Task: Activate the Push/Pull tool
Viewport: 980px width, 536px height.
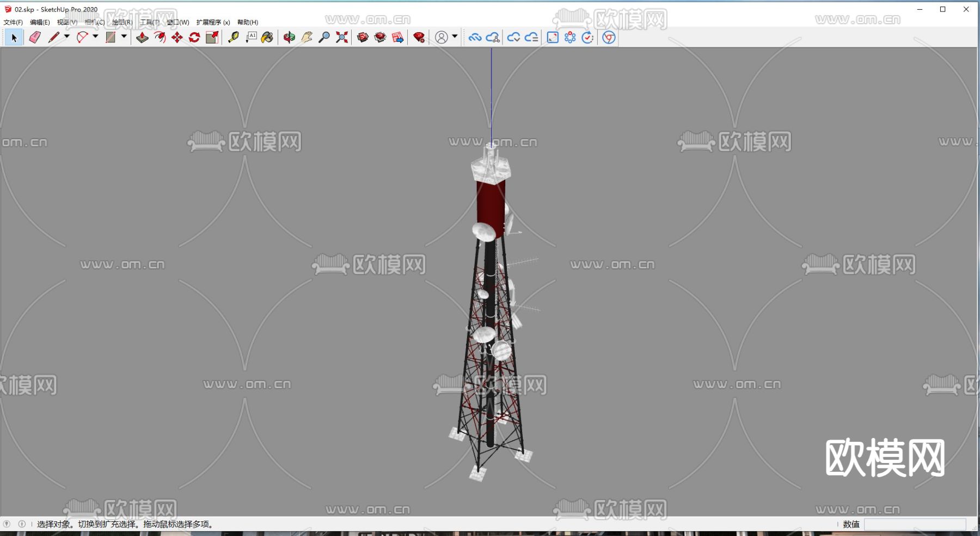Action: (142, 37)
